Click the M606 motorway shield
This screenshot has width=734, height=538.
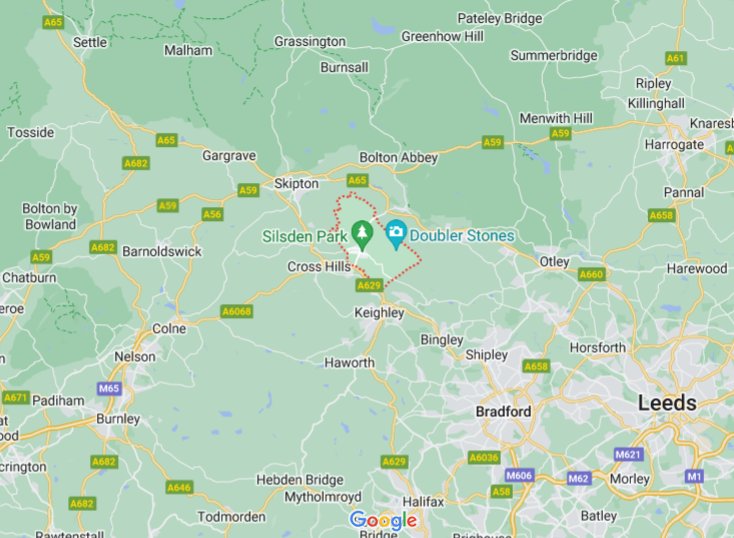point(519,476)
